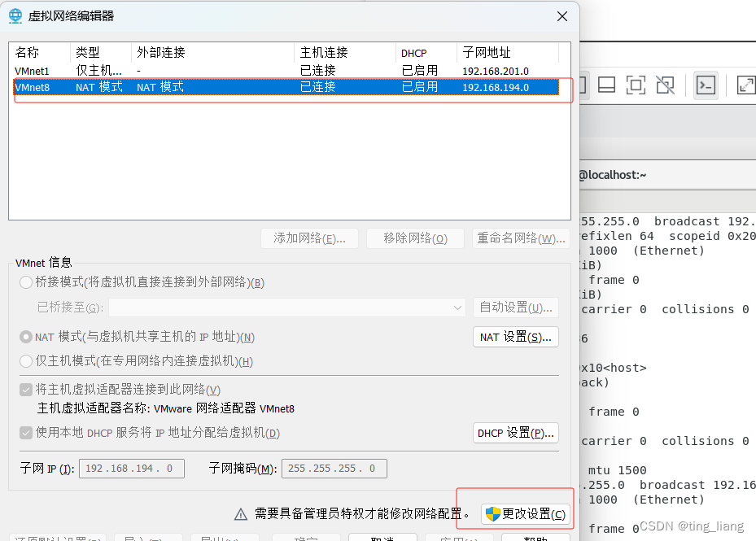This screenshot has width=756, height=541.
Task: Toggle 使用本地 DHCP 服务 checkbox
Action: 26,433
